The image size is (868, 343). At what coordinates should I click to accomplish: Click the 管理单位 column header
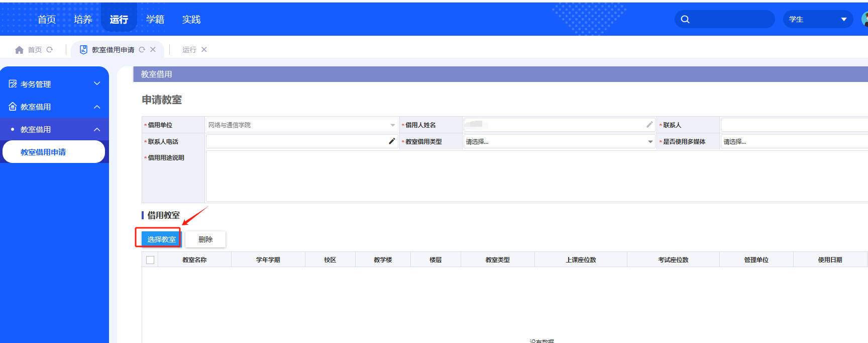(756, 260)
